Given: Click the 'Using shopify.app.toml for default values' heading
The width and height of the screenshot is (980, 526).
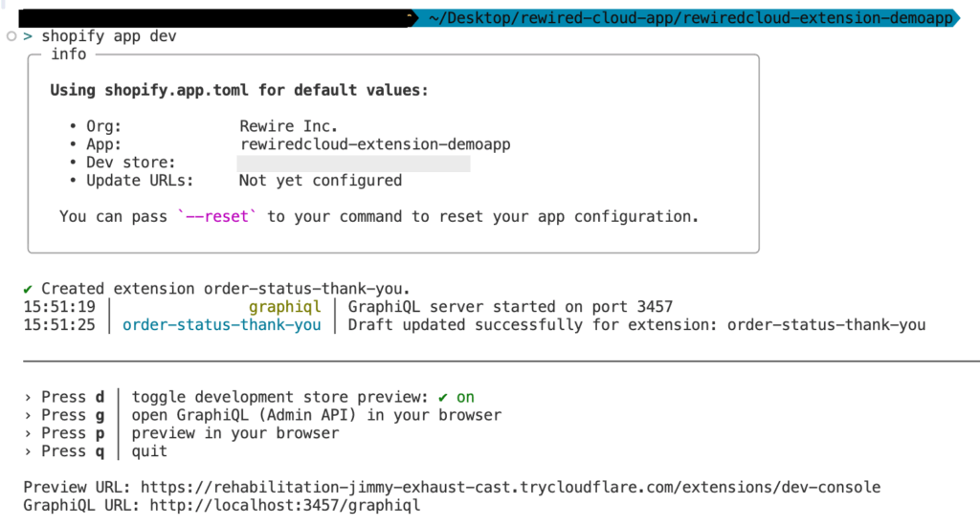Looking at the screenshot, I should coord(238,91).
